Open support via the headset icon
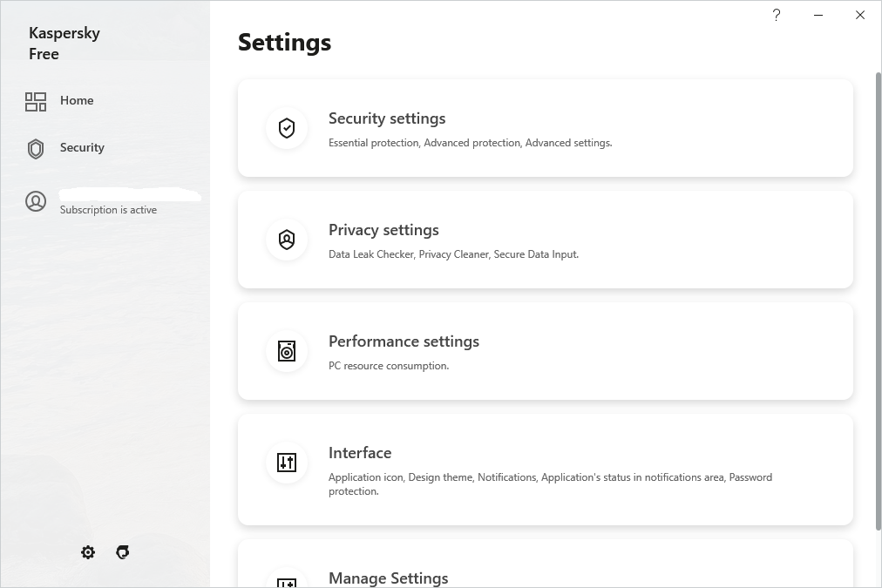This screenshot has width=882, height=588. pos(123,552)
